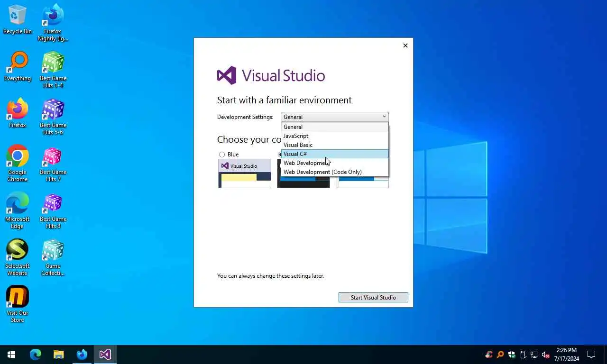The height and width of the screenshot is (364, 607).
Task: Select Best Game Hits 5-6 desktop icon
Action: 53,117
